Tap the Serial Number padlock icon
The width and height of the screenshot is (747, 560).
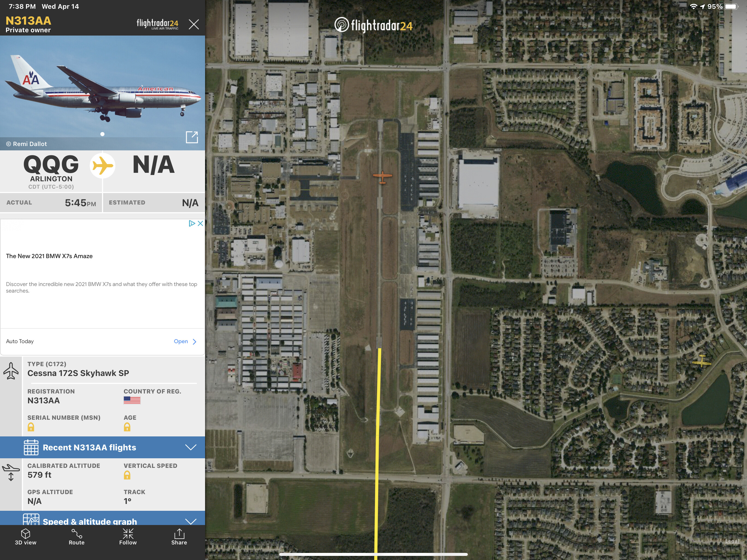pyautogui.click(x=31, y=427)
